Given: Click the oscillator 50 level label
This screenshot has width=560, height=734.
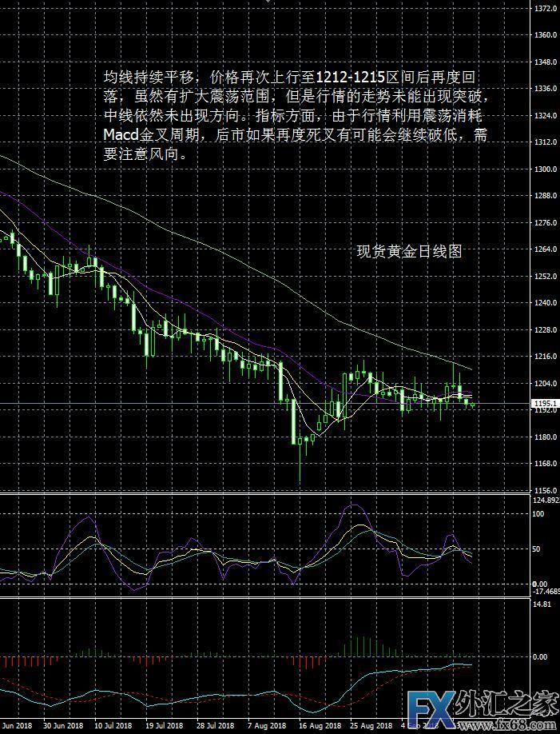Looking at the screenshot, I should [x=537, y=549].
